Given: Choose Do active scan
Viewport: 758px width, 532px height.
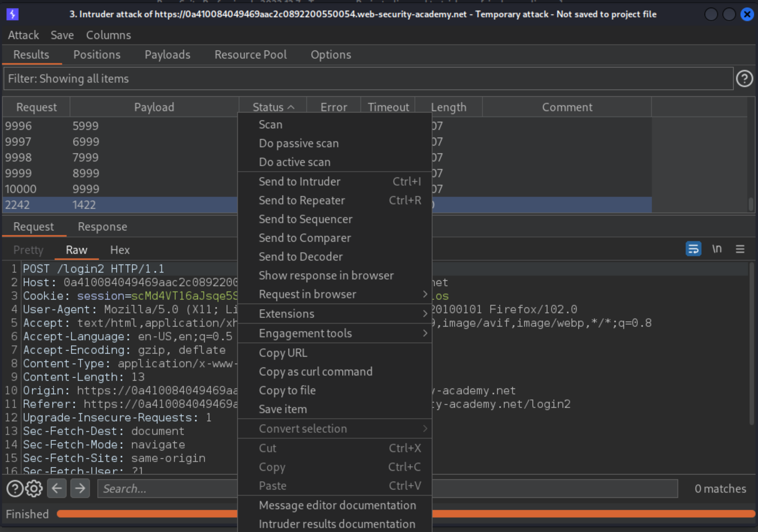Looking at the screenshot, I should point(335,162).
